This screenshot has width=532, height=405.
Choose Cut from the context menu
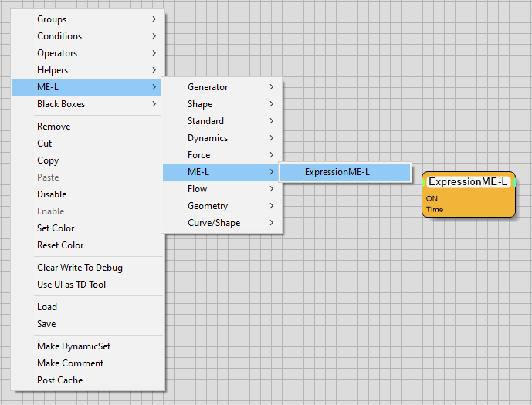(45, 143)
